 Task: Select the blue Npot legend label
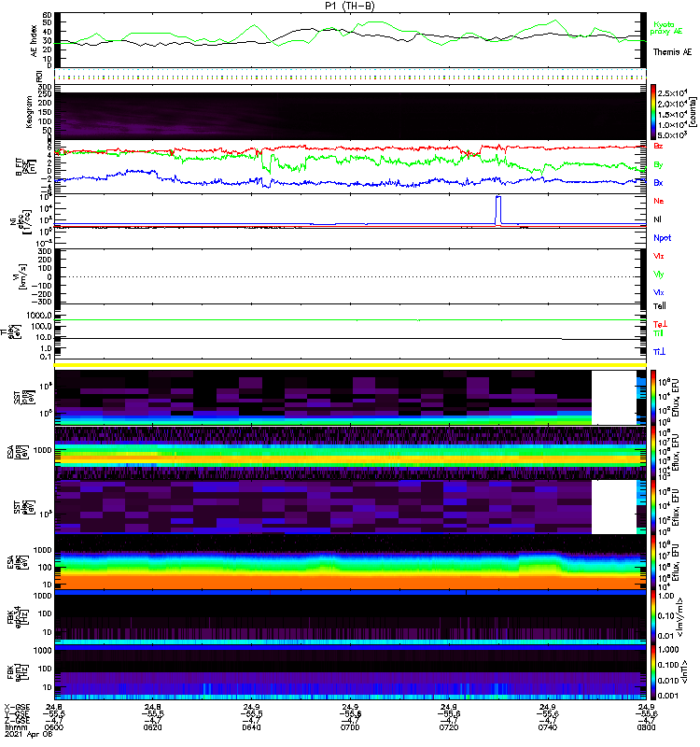(663, 238)
